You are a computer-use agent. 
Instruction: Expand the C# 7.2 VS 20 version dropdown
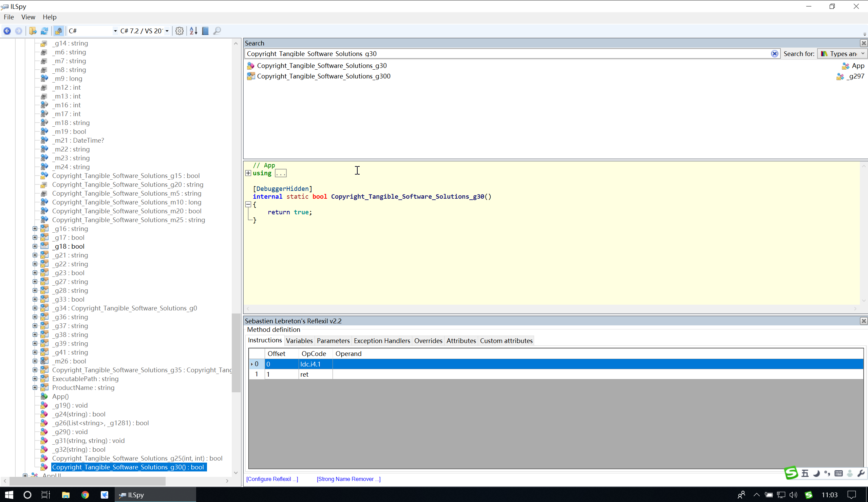point(167,31)
